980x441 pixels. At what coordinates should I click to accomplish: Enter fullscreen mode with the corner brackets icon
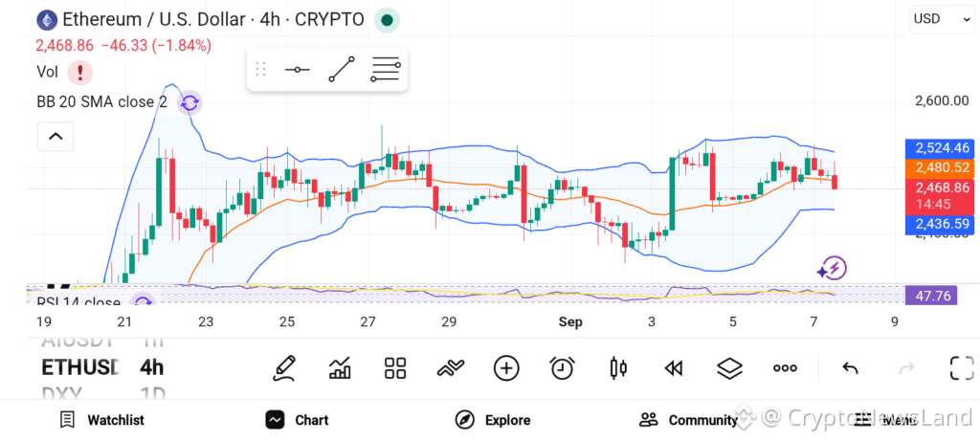962,368
